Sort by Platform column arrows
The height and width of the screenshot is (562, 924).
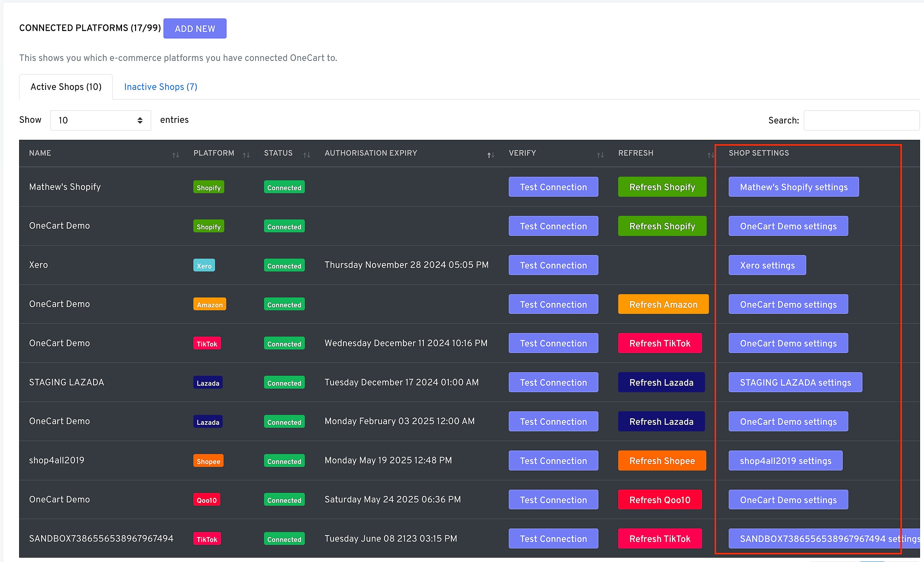(246, 155)
